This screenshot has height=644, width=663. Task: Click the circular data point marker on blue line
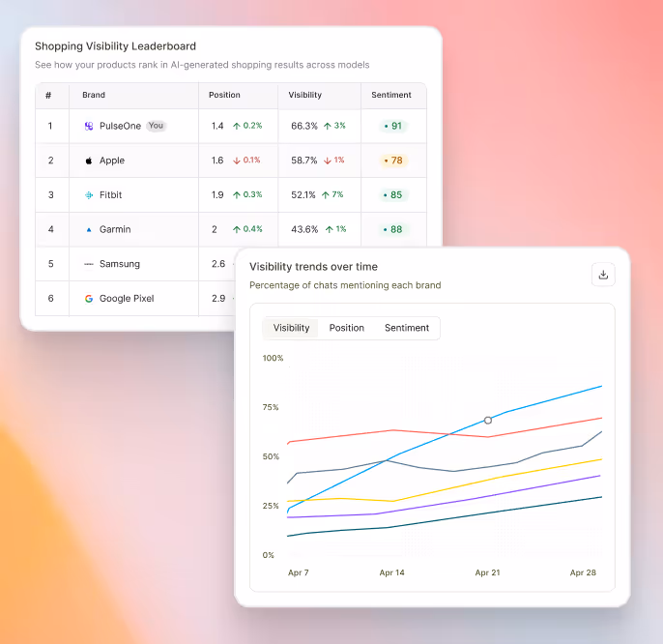pyautogui.click(x=488, y=421)
